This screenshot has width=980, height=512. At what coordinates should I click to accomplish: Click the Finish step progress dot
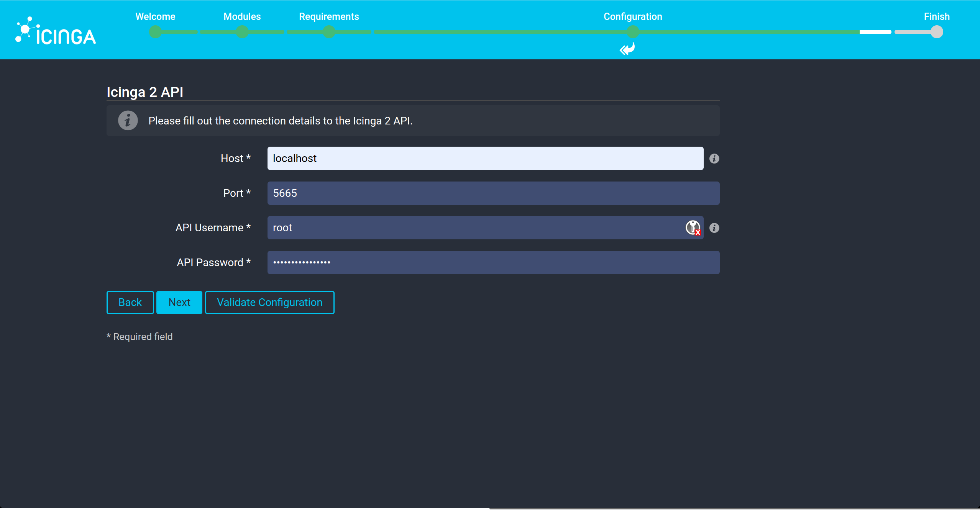tap(937, 32)
